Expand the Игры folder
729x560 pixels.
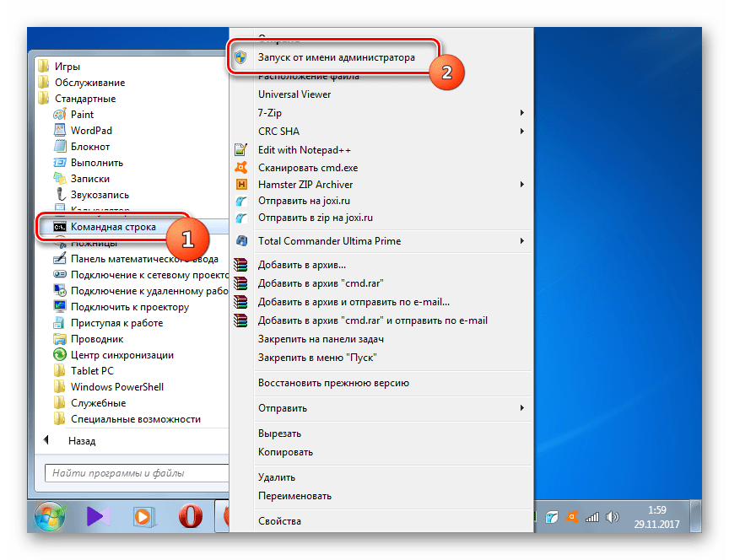click(x=60, y=67)
